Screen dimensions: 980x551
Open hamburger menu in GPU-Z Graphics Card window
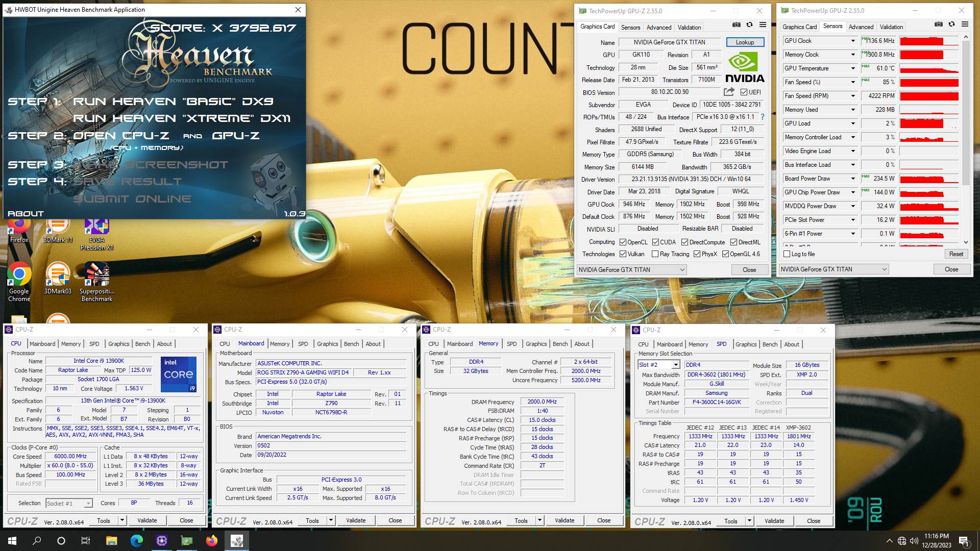click(763, 24)
